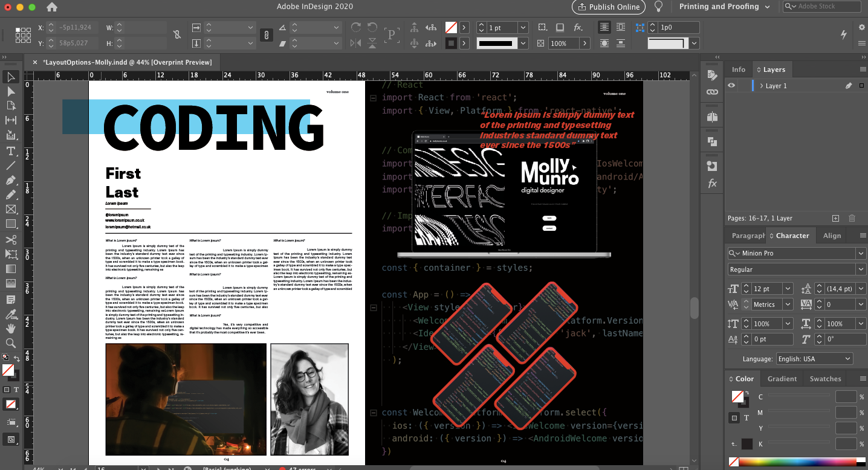Open the control bar settings gear
This screenshot has width=868, height=470.
[x=862, y=27]
